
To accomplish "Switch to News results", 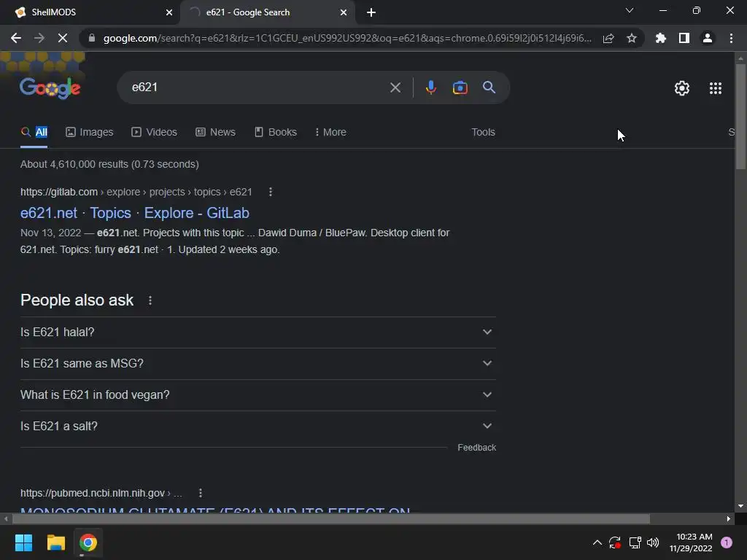I will click(215, 133).
